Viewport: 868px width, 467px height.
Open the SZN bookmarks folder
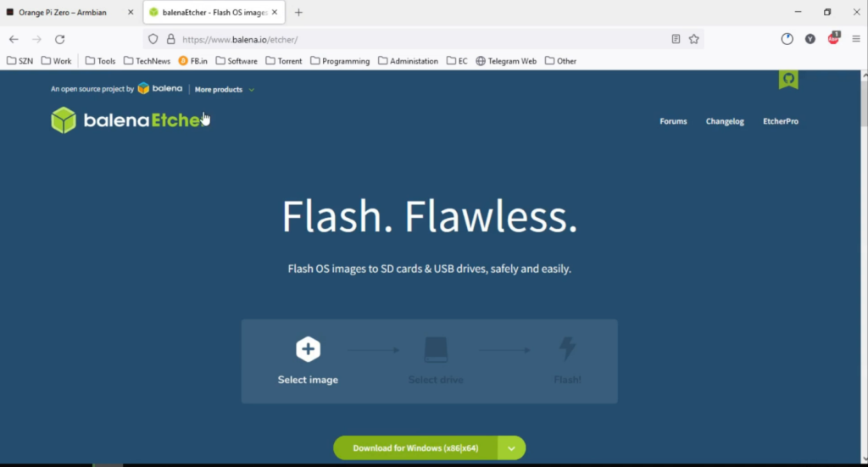[20, 61]
